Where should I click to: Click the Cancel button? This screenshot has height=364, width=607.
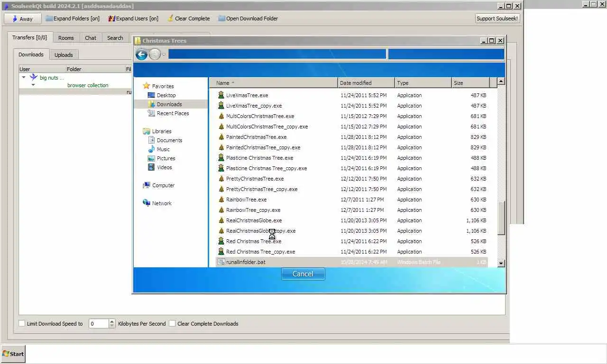303,274
